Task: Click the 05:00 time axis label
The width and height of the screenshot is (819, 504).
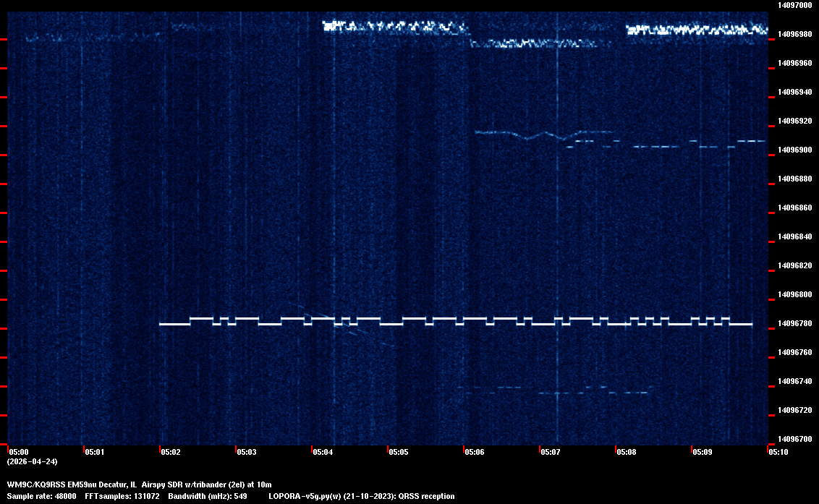Action: tap(18, 452)
